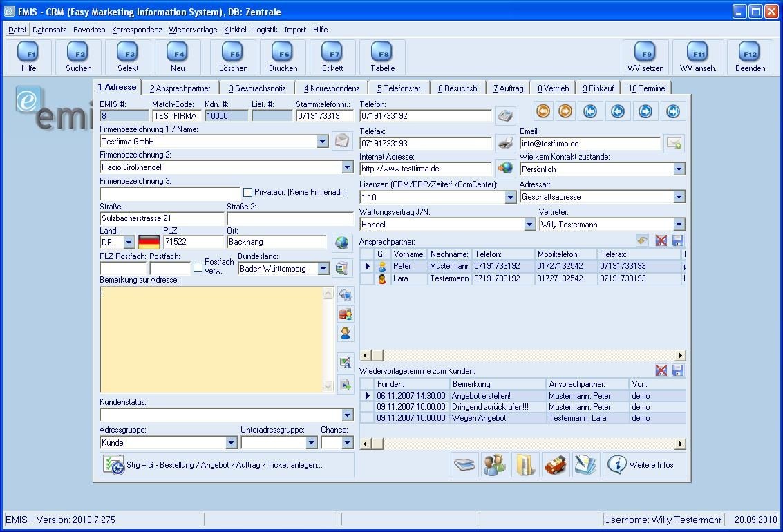Click the F6 Drucken toolbar button
The height and width of the screenshot is (532, 783).
(x=283, y=57)
